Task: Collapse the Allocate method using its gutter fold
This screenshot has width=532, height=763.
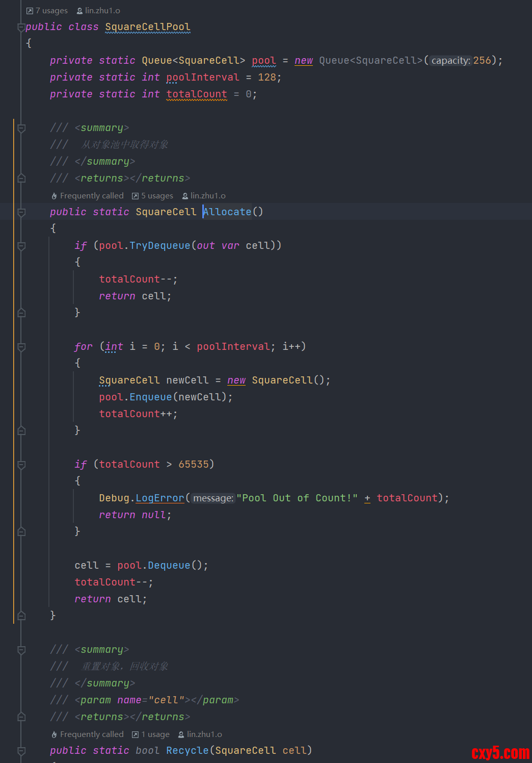Action: [21, 212]
